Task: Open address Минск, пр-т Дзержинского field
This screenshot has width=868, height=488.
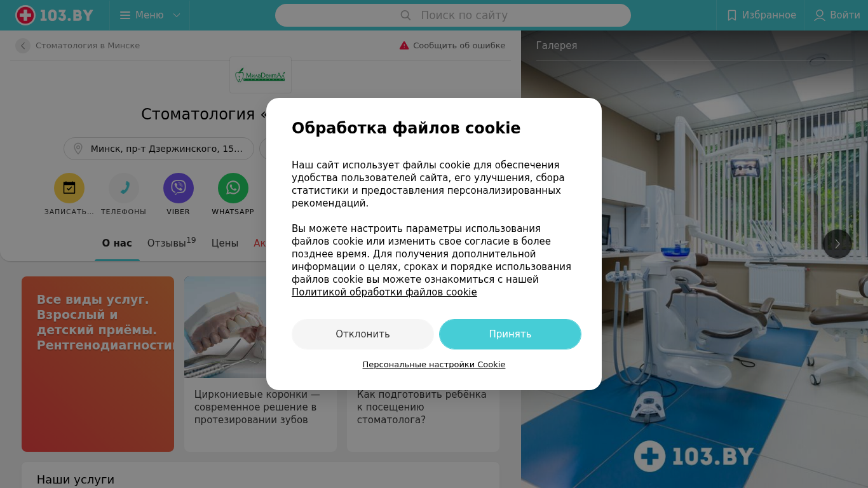Action: click(159, 149)
